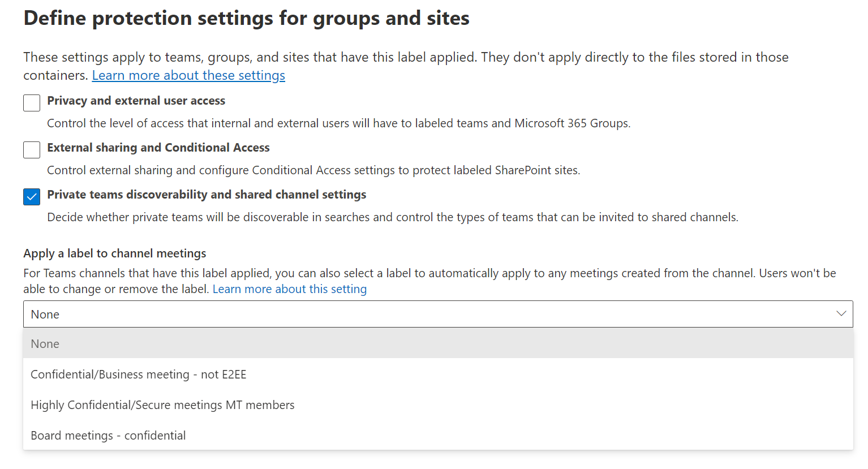Click the chevron arrow on the label dropdown
The width and height of the screenshot is (868, 469).
[x=841, y=314]
